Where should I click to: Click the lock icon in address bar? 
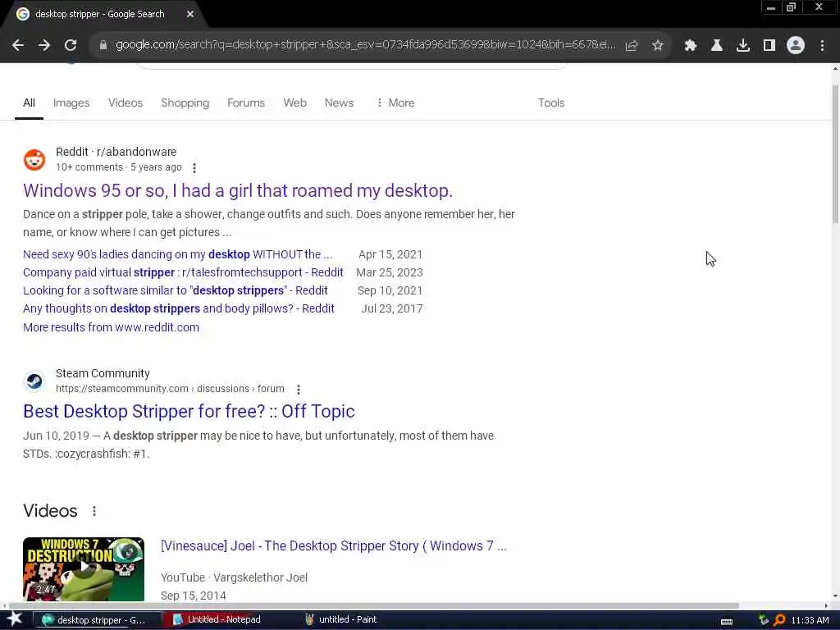(x=103, y=46)
